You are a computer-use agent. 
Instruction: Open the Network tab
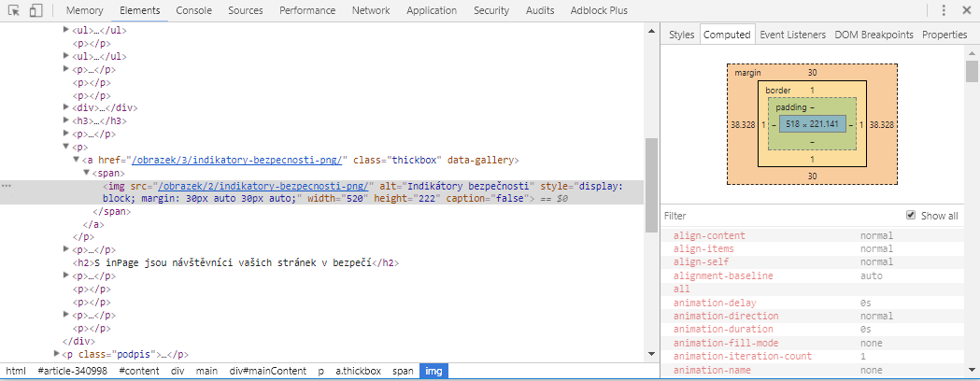(x=371, y=10)
